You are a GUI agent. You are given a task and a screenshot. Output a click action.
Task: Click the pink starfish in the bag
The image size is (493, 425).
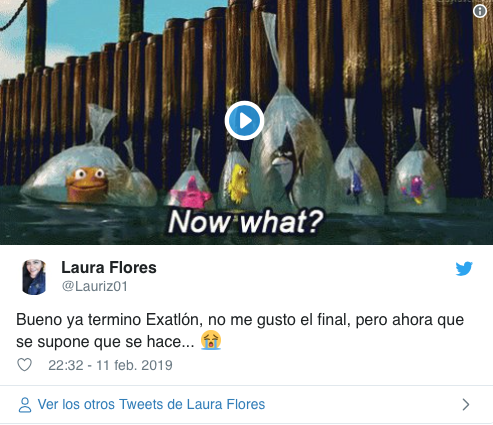point(191,193)
